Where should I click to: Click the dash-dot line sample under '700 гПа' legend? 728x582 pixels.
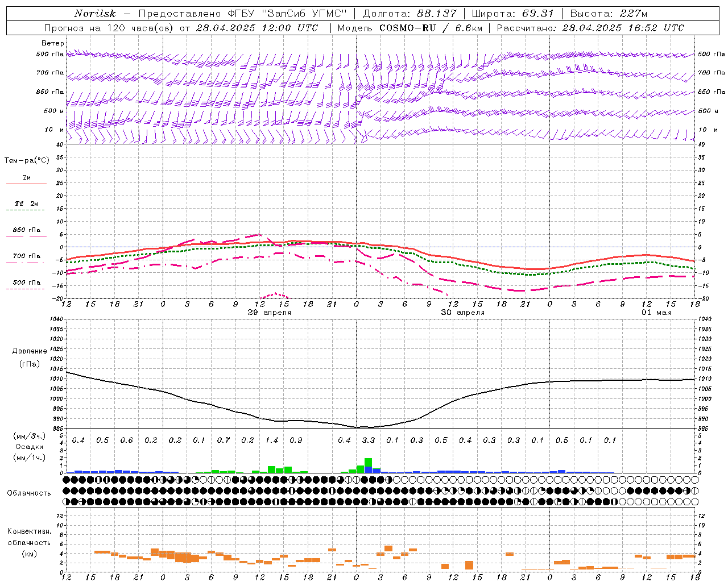pyautogui.click(x=25, y=263)
